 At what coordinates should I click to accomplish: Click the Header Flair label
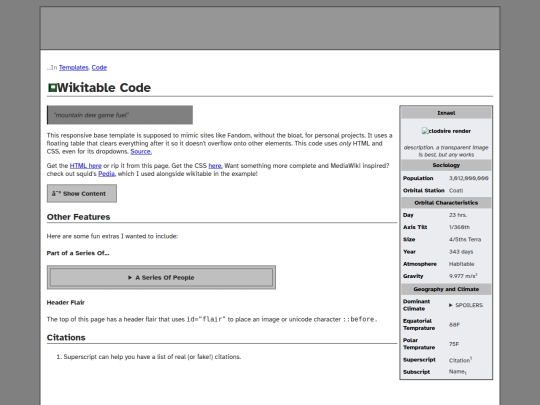coord(66,303)
